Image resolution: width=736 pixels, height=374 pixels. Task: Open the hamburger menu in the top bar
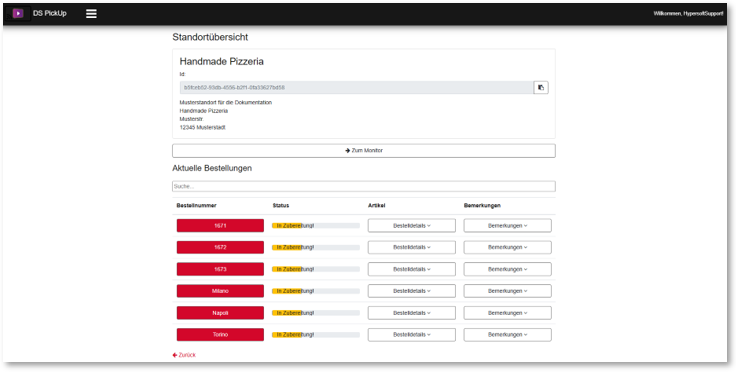pos(91,14)
